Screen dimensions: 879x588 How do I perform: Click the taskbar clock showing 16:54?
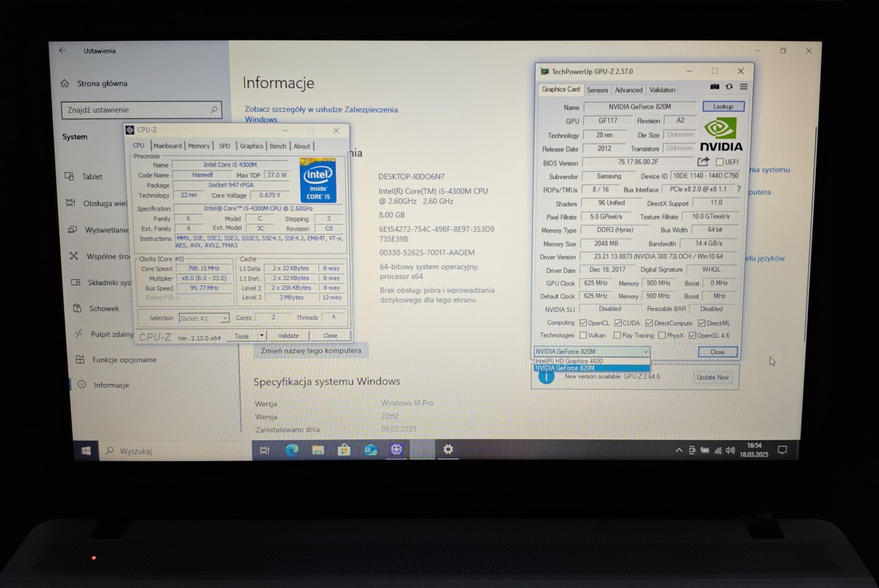(x=754, y=450)
